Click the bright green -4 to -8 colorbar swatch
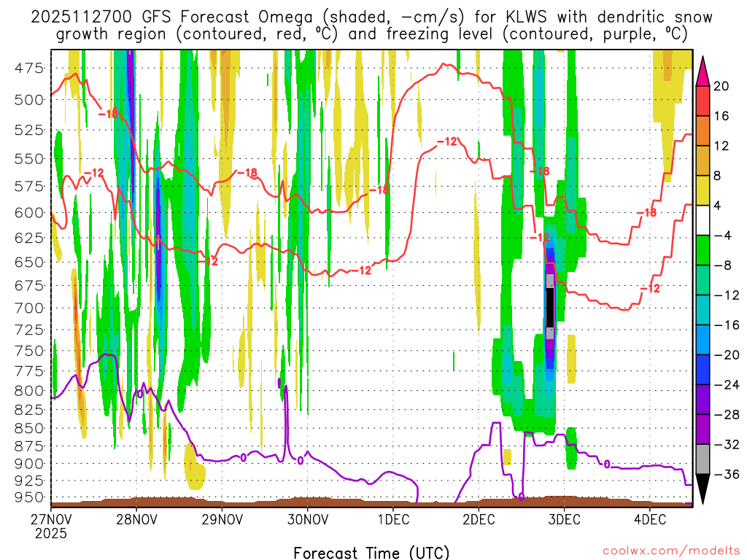This screenshot has width=747, height=560. coord(703,251)
